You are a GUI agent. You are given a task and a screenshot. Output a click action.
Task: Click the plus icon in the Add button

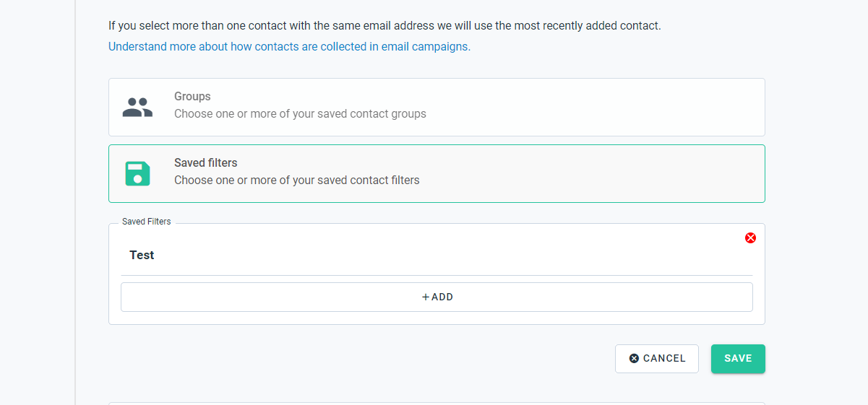pos(426,297)
